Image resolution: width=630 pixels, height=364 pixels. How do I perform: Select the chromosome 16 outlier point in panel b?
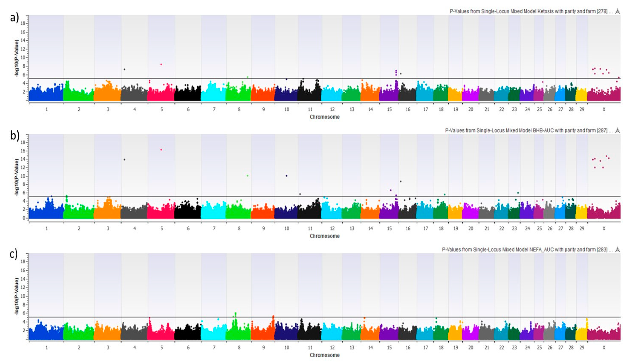point(401,181)
